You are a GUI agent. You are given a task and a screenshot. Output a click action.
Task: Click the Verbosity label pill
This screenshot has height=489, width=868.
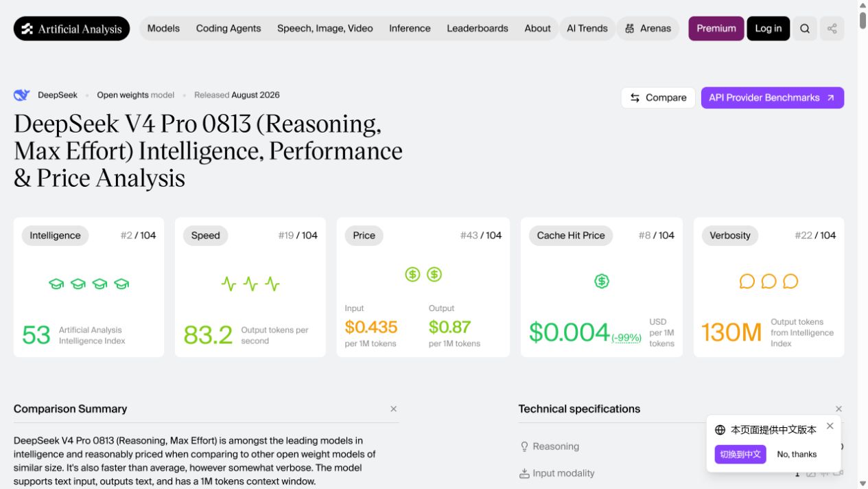click(730, 236)
